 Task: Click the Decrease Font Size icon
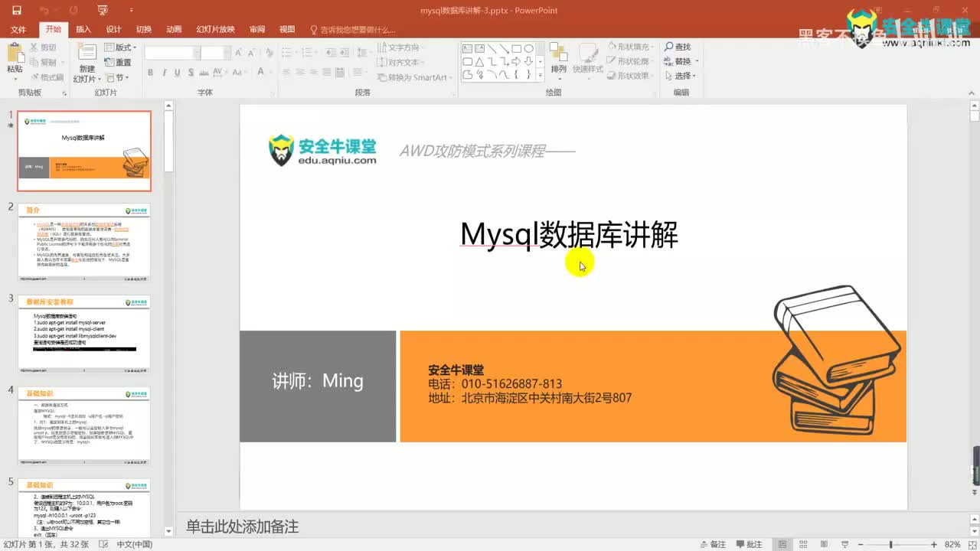(x=252, y=53)
